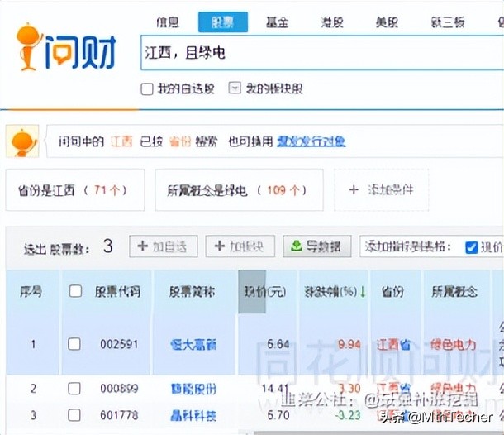The image size is (504, 435).
Task: Toggle the select-all checkbox in table header
Action: click(75, 291)
